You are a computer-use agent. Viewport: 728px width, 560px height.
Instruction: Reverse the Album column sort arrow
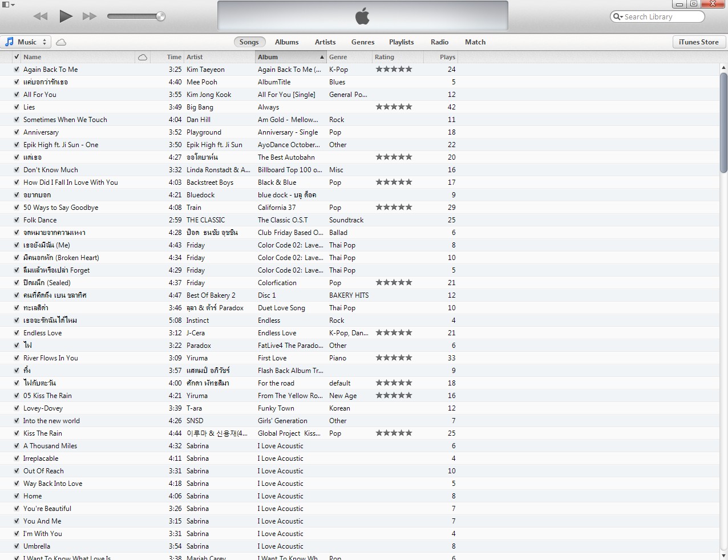tap(322, 57)
